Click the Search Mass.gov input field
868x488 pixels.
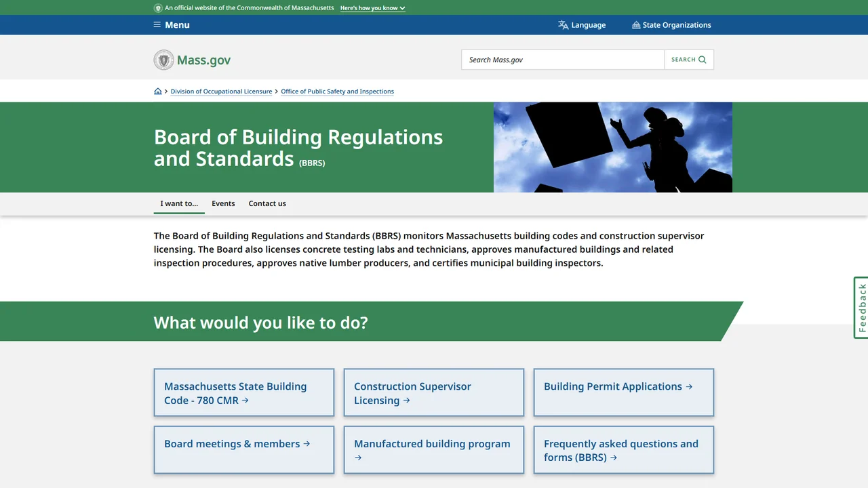click(563, 60)
